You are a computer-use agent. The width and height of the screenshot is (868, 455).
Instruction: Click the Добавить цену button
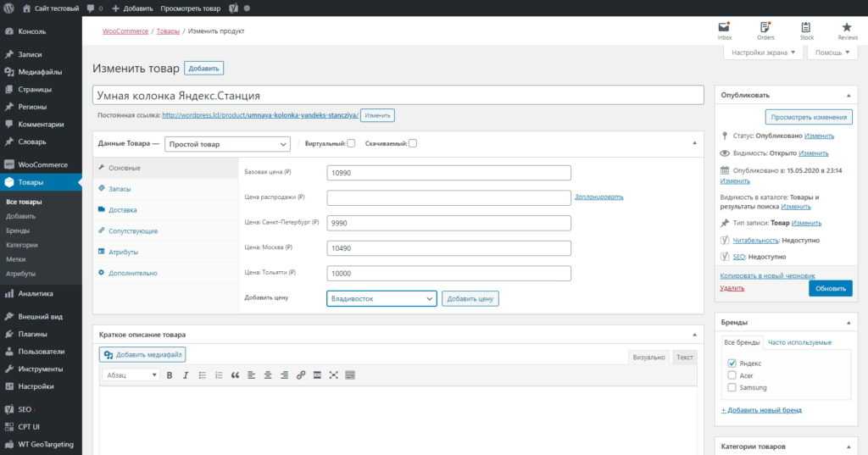(470, 299)
